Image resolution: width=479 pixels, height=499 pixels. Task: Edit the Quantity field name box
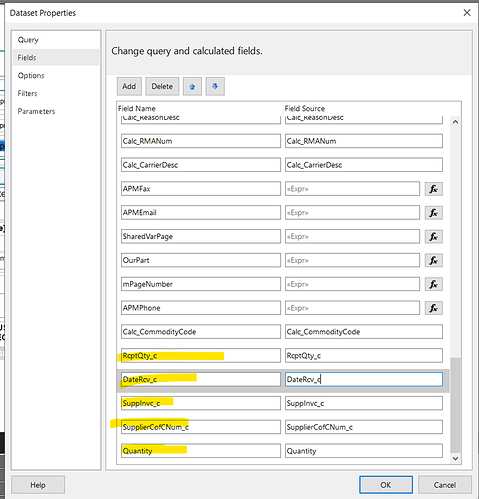pos(201,451)
